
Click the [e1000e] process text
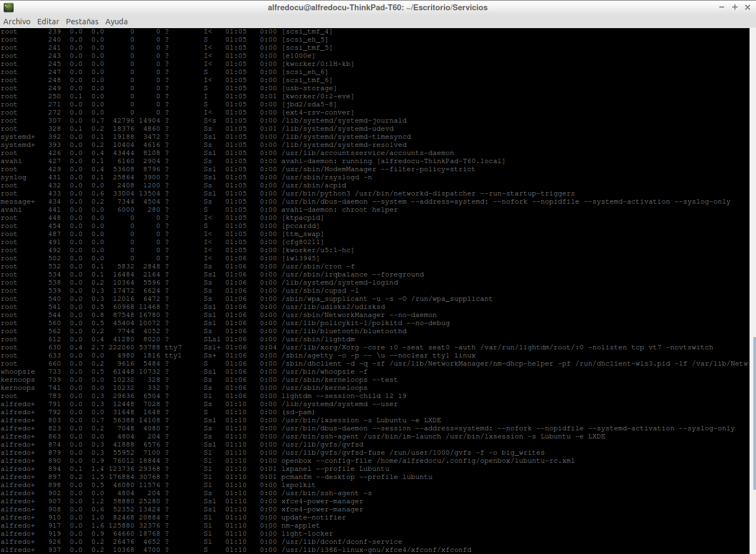click(299, 56)
